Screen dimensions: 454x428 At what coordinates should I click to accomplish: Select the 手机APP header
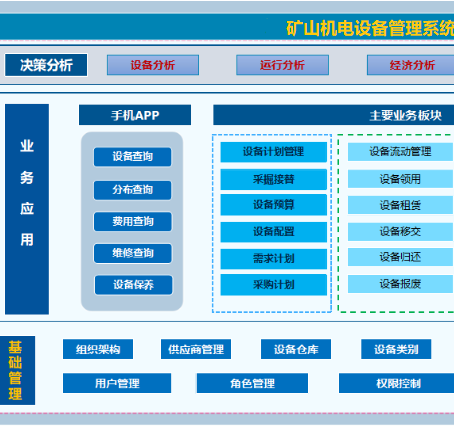(x=135, y=115)
